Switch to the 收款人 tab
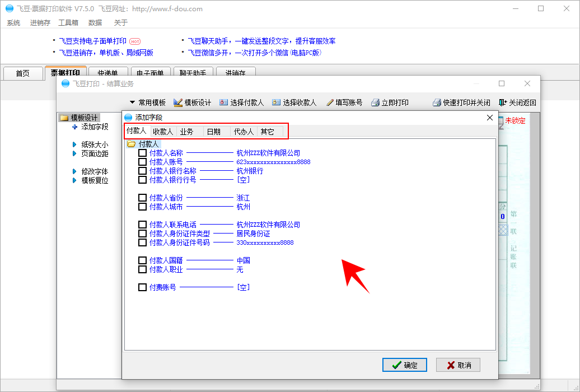The image size is (580, 392). point(163,132)
